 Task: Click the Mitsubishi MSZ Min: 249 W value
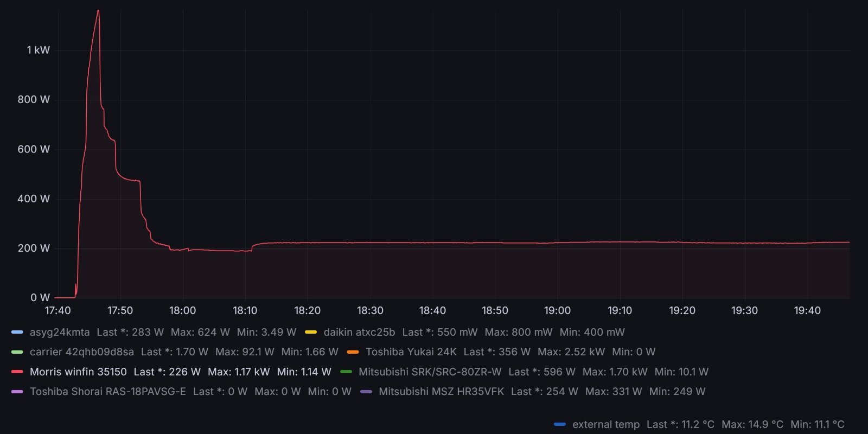click(677, 392)
